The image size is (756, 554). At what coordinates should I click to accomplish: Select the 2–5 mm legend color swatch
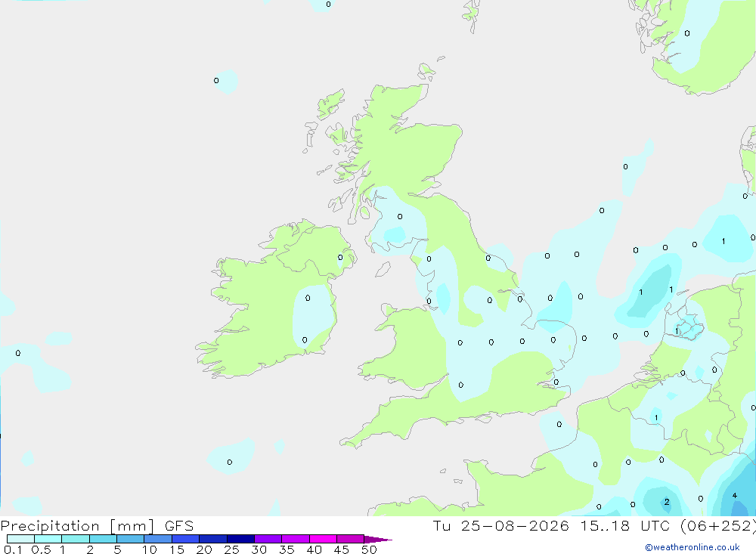click(103, 539)
